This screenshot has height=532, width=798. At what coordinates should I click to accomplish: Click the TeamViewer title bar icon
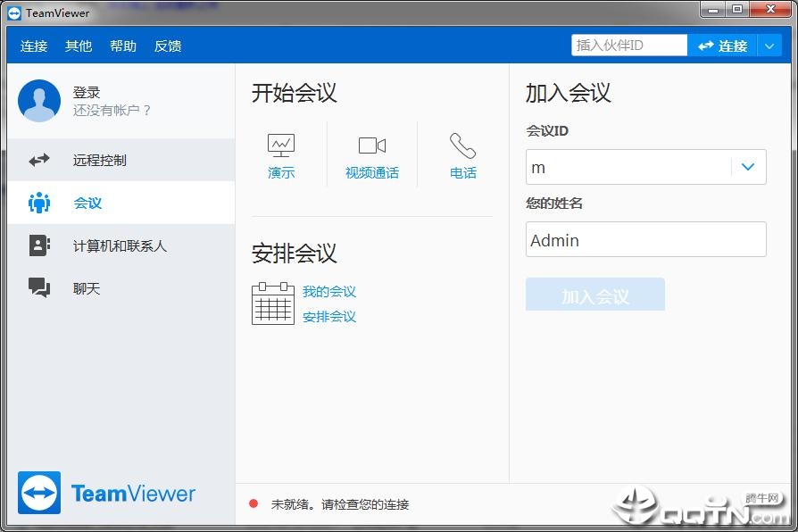[14, 12]
